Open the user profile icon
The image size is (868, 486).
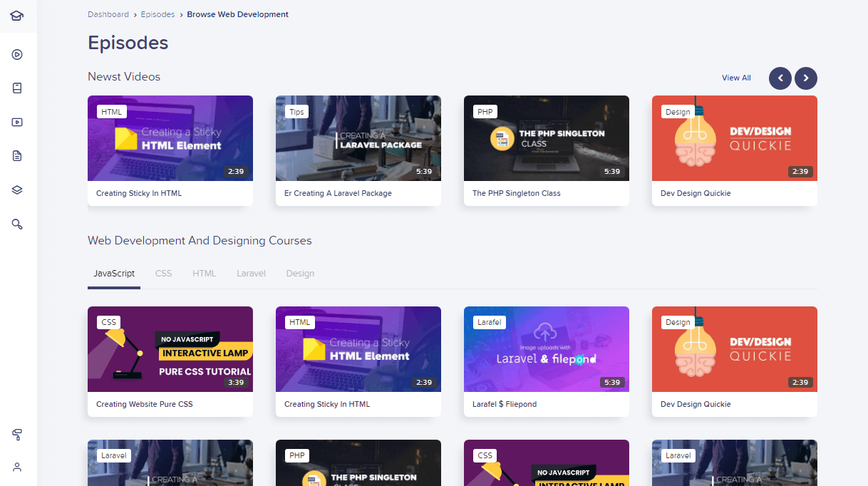point(17,467)
